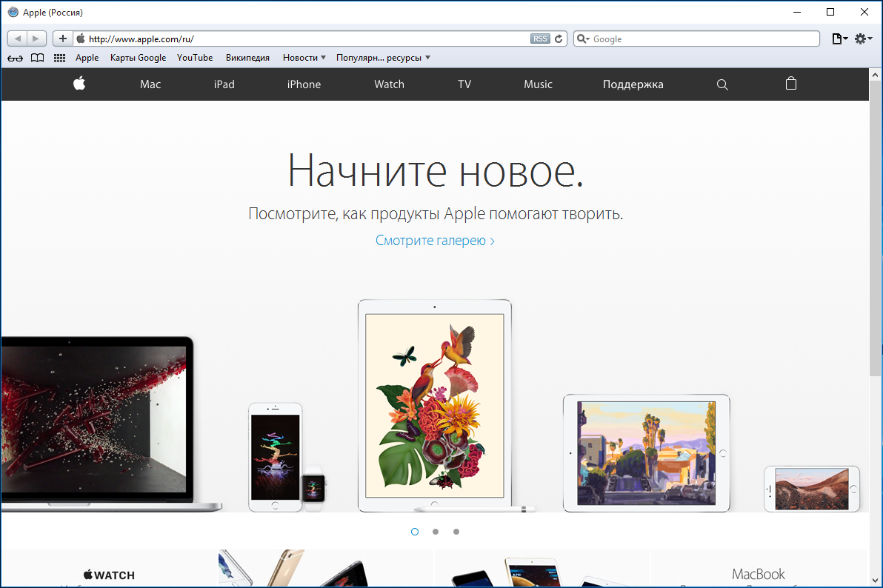Select the first carousel dot
The image size is (883, 588).
click(x=415, y=532)
